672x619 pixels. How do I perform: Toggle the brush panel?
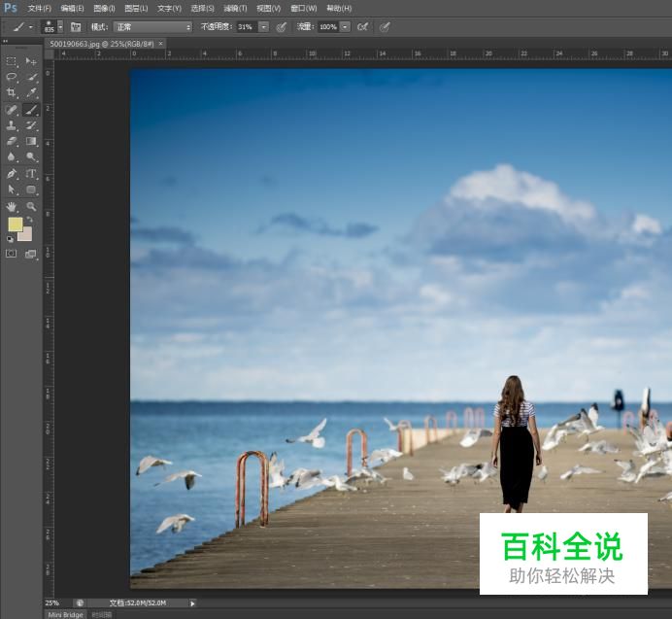76,27
